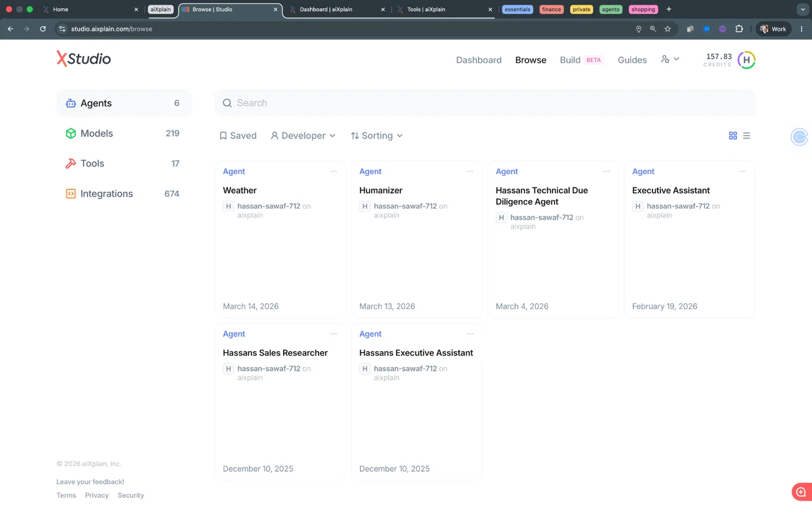Screen dimensions: 812x510
Task: Open more options on Weather agent card
Action: point(333,171)
